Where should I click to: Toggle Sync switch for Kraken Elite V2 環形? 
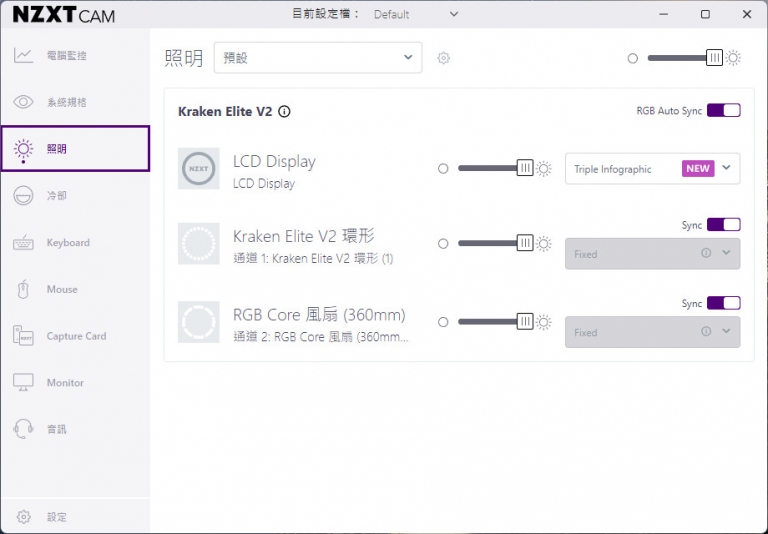pos(723,224)
